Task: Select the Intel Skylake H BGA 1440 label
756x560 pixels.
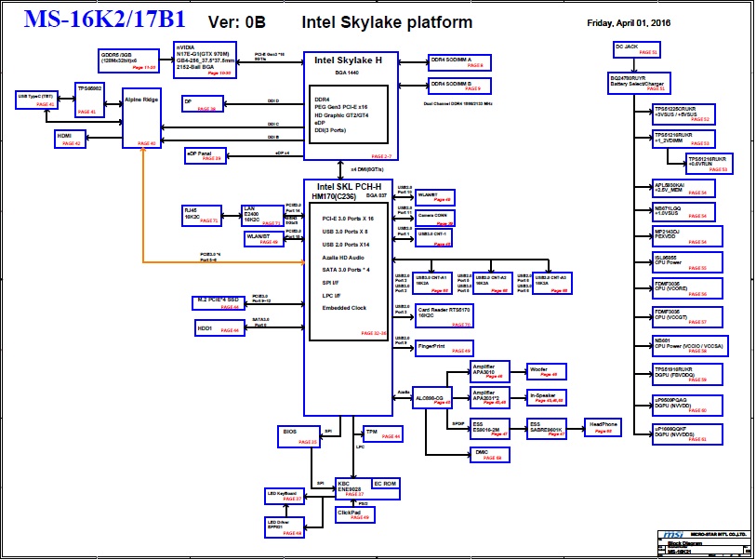Action: coord(348,65)
